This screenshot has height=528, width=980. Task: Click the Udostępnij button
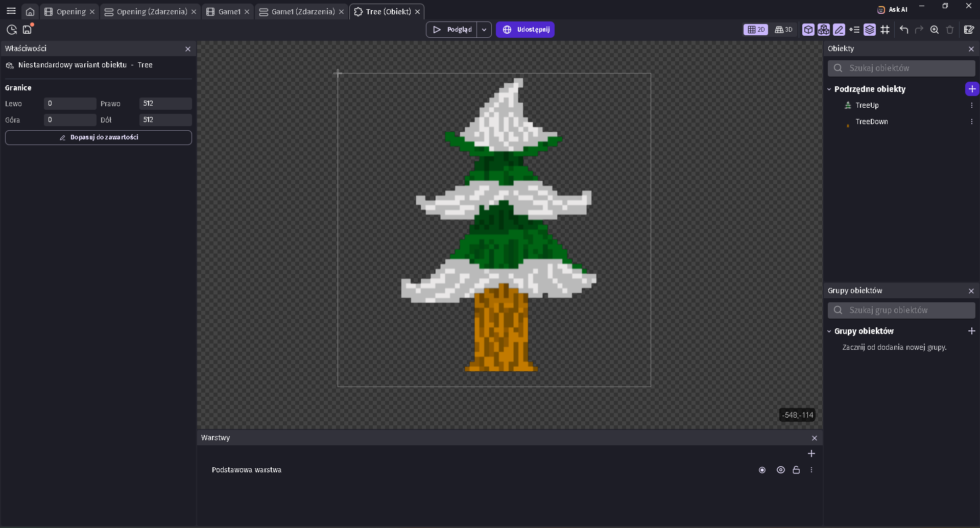[525, 30]
